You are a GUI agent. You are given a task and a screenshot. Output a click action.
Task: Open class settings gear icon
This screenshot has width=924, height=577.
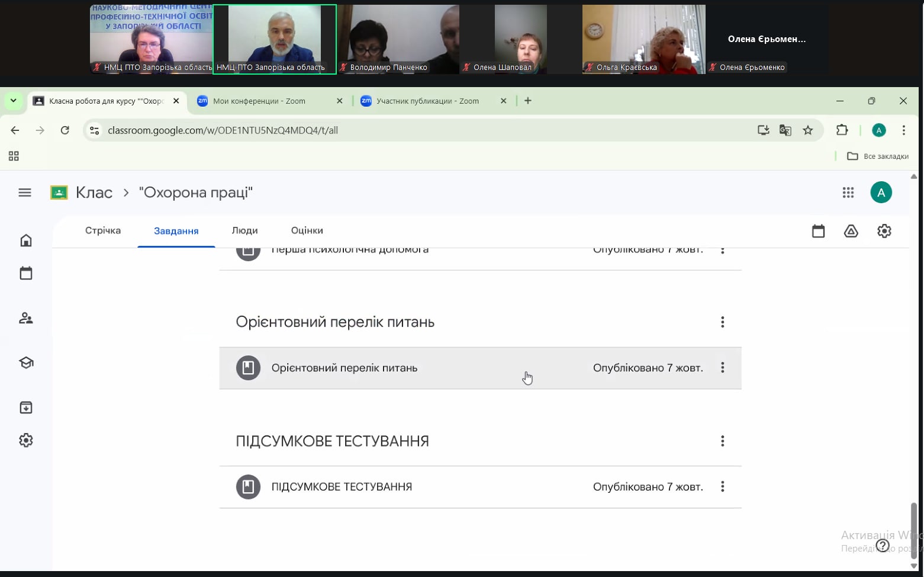(x=884, y=231)
